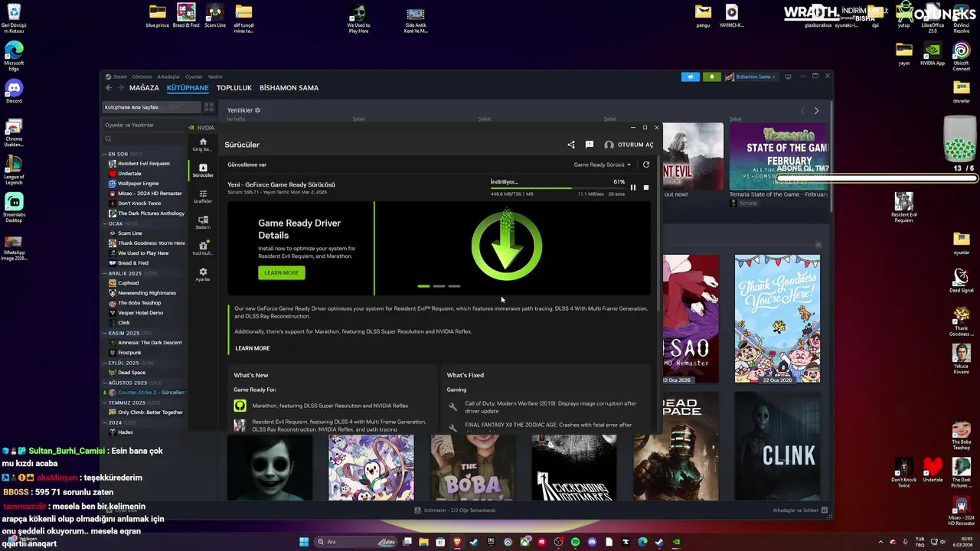Select Hades in Steam game list
The image size is (980, 551).
[125, 432]
